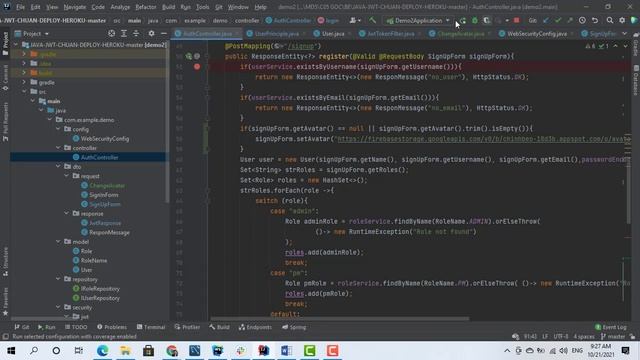640x360 pixels.
Task: Open Microsoft Edge from Windows taskbar
Action: coord(102,351)
